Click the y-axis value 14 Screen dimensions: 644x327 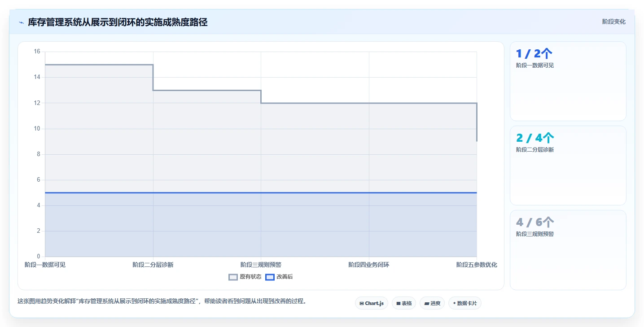point(37,77)
